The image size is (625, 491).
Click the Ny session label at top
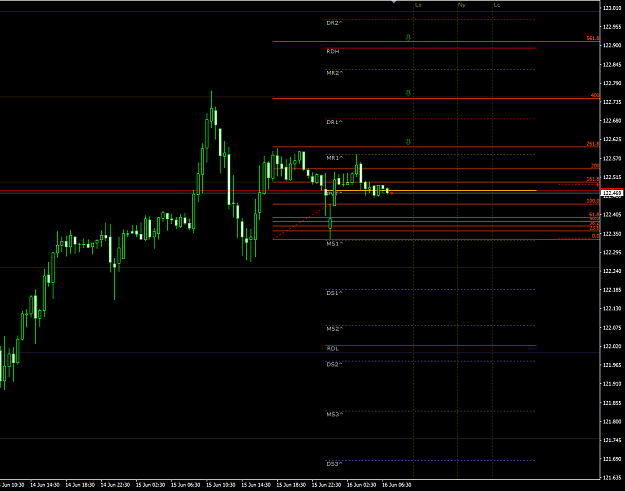point(462,5)
